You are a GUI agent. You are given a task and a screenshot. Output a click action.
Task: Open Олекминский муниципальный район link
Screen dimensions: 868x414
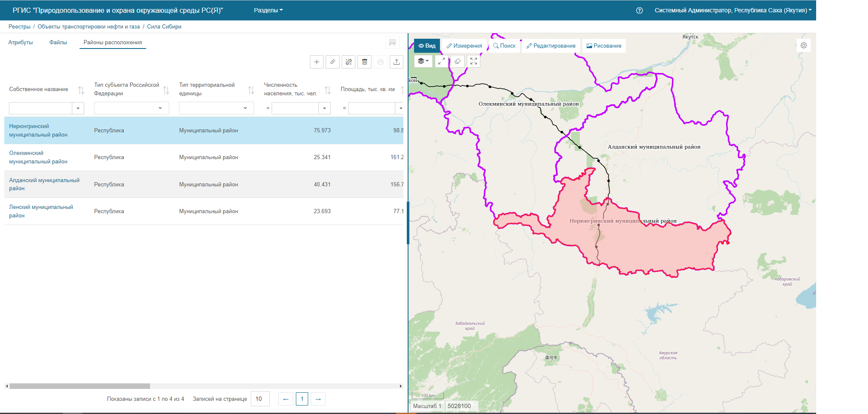click(38, 157)
